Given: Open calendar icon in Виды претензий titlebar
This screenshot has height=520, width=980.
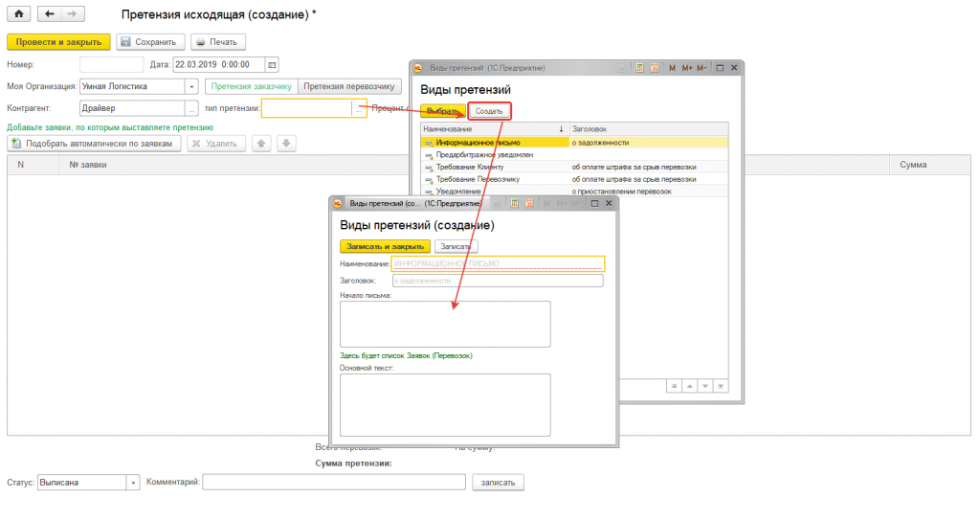Looking at the screenshot, I should (655, 68).
